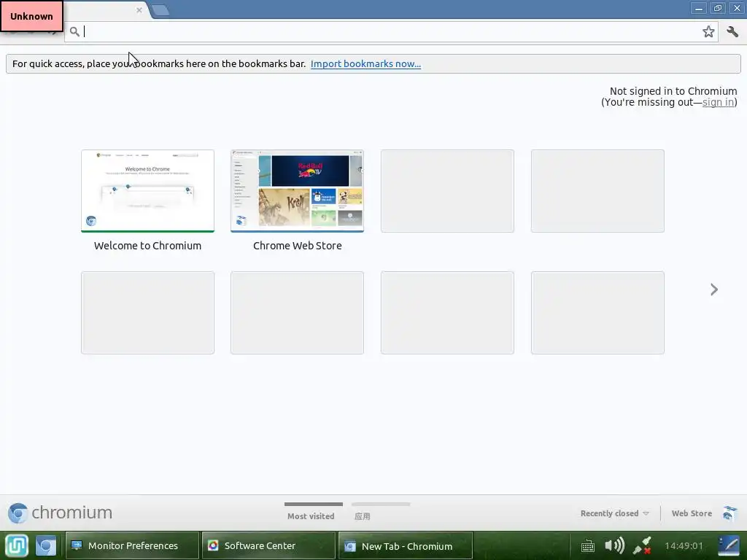The width and height of the screenshot is (747, 560).
Task: Go to the next page with the right chevron
Action: tap(713, 289)
